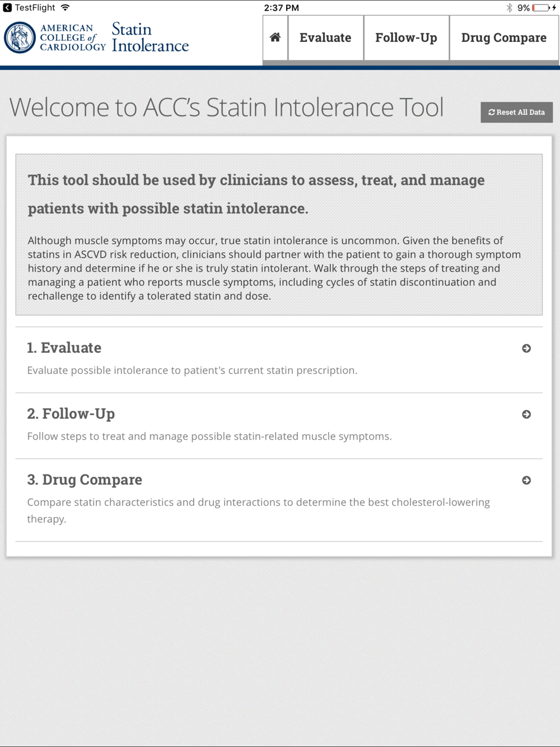Open the 3. Drug Compare section heading
The height and width of the screenshot is (747, 560).
coord(85,480)
